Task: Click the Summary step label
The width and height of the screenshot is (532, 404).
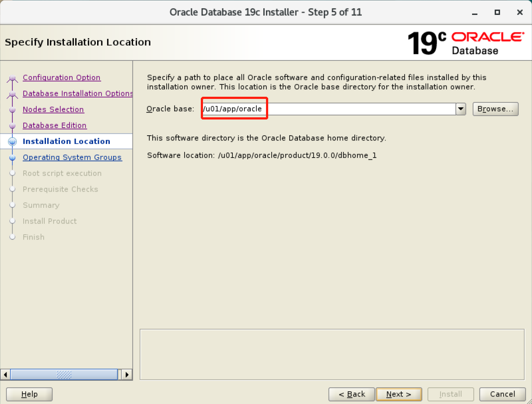Action: click(41, 205)
